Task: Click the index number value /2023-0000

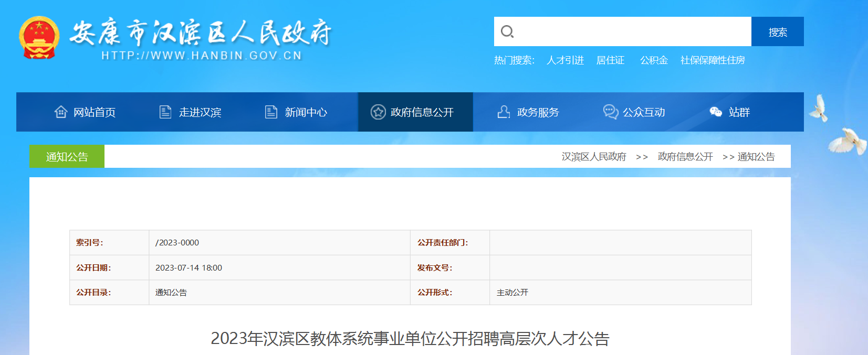Action: (177, 243)
